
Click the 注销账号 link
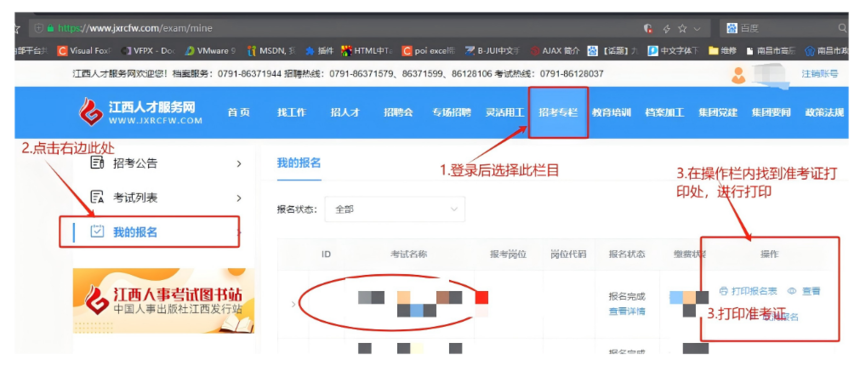click(820, 74)
